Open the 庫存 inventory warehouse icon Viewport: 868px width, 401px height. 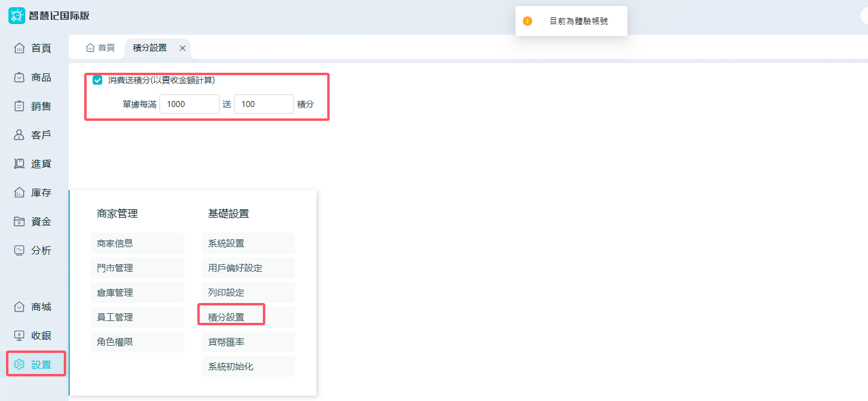19,192
